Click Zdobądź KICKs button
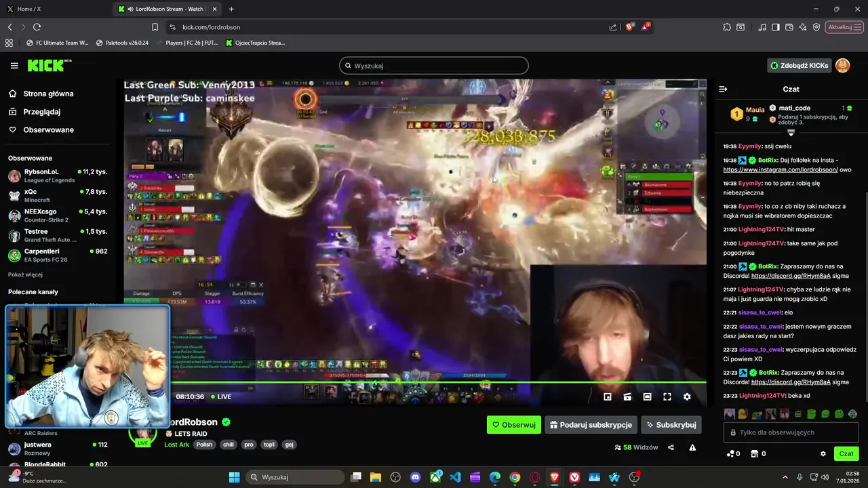The image size is (868, 488). click(800, 66)
